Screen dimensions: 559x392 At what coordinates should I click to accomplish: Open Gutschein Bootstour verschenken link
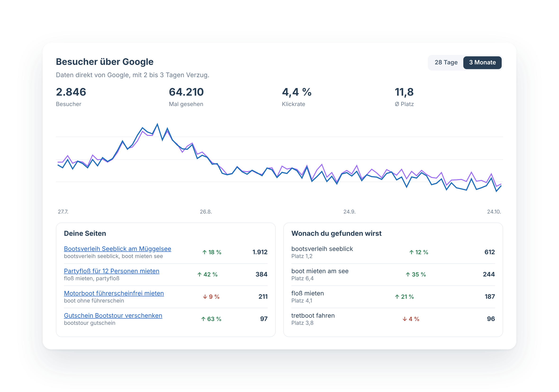point(113,315)
